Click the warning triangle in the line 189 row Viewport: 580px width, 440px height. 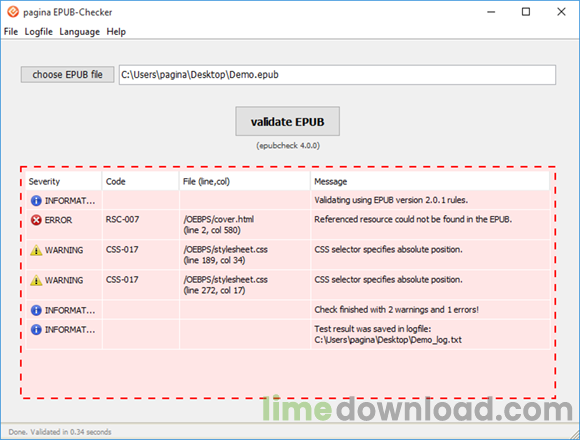pos(36,250)
